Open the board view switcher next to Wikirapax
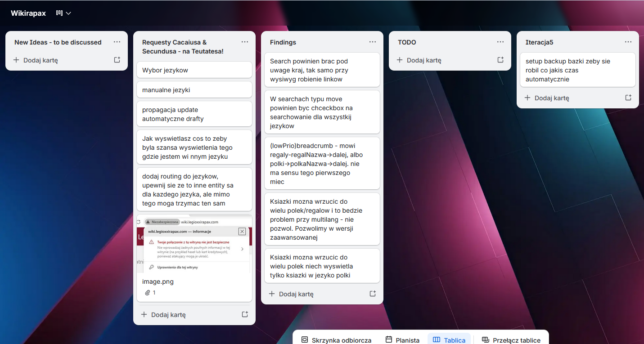 point(63,13)
